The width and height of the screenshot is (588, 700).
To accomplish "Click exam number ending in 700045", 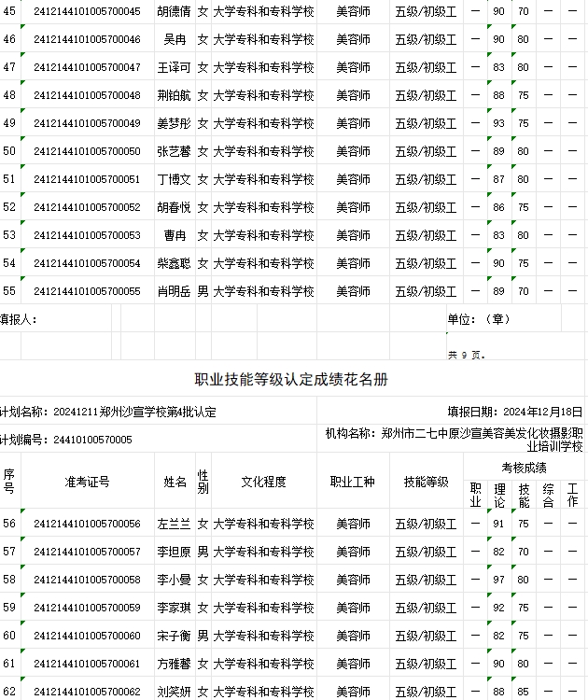I will click(x=87, y=12).
